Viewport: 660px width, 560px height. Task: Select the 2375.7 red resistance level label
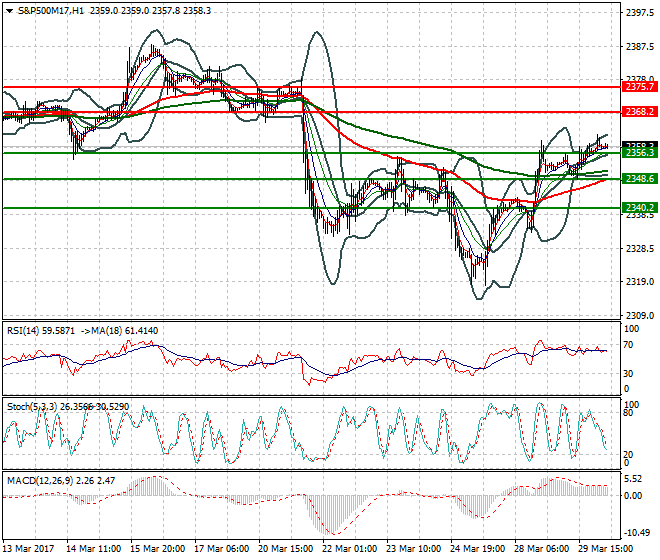pyautogui.click(x=639, y=87)
